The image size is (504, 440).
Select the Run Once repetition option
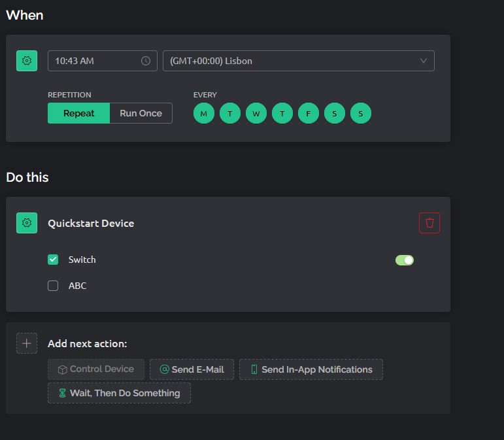[141, 113]
